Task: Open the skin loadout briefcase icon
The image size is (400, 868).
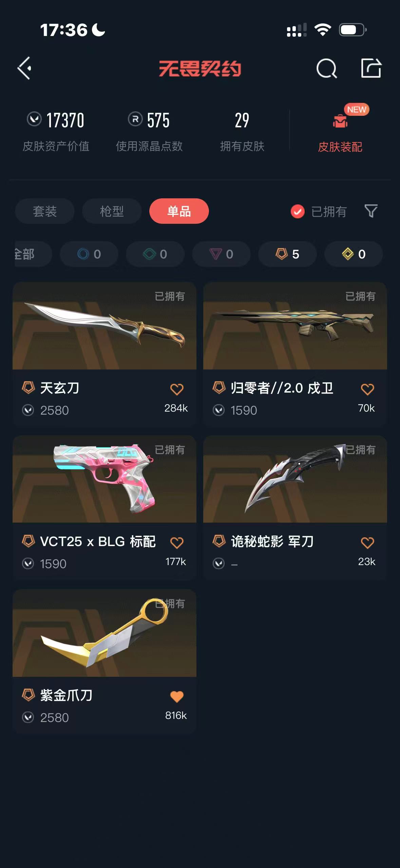Action: 340,121
